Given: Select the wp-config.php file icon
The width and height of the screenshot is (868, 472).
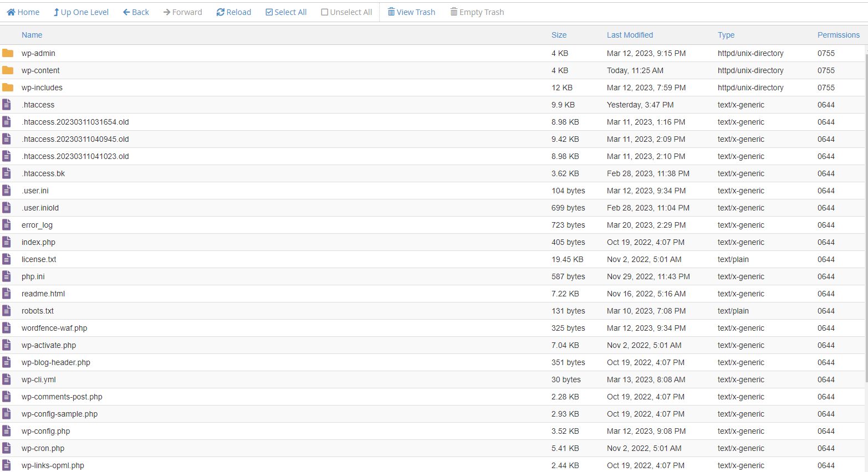Looking at the screenshot, I should (7, 431).
